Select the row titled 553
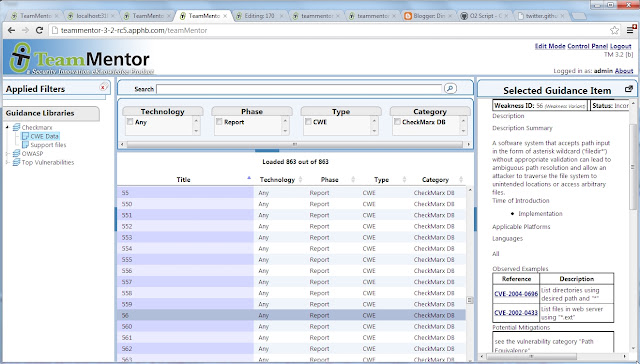Image resolution: width=640 pixels, height=364 pixels. (291, 237)
